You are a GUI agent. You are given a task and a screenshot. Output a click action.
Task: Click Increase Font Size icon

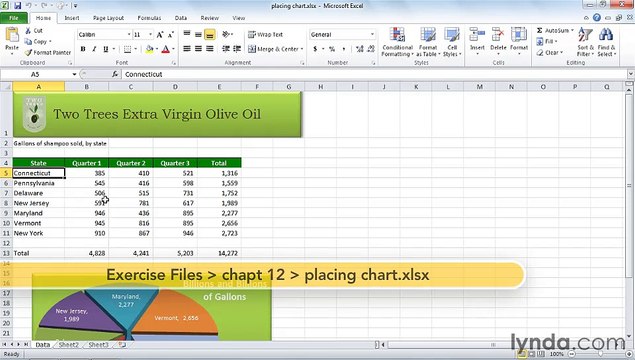pyautogui.click(x=160, y=35)
